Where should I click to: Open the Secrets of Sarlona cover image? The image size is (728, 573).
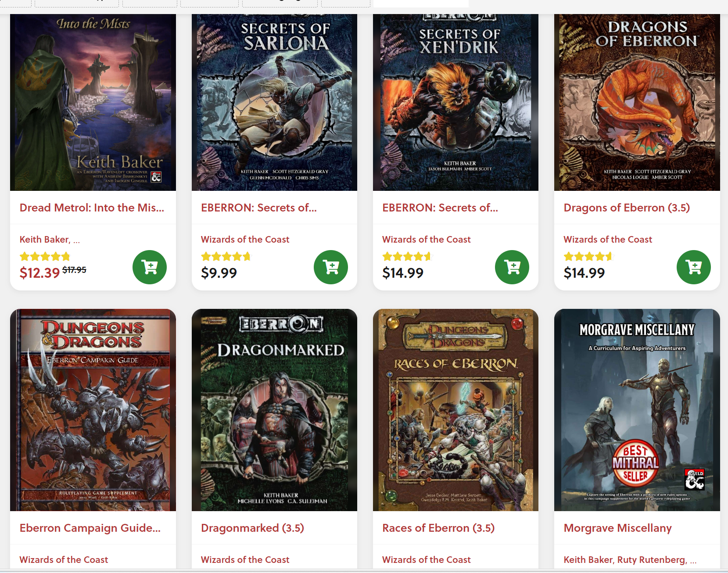coord(274,102)
